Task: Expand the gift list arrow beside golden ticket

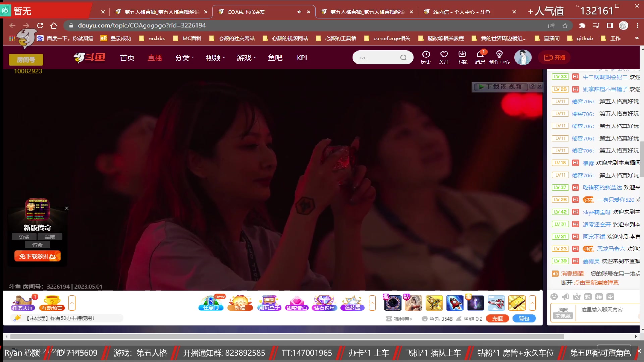Action: (532, 303)
